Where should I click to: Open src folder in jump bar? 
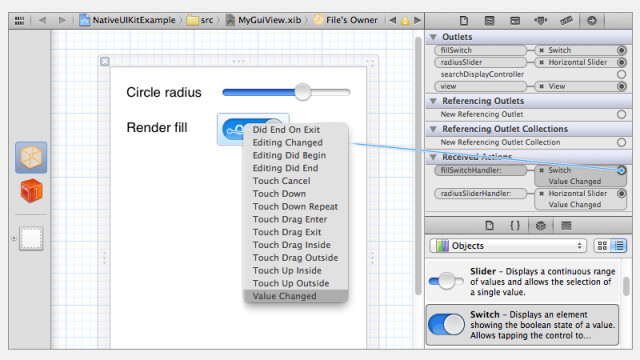(x=200, y=20)
